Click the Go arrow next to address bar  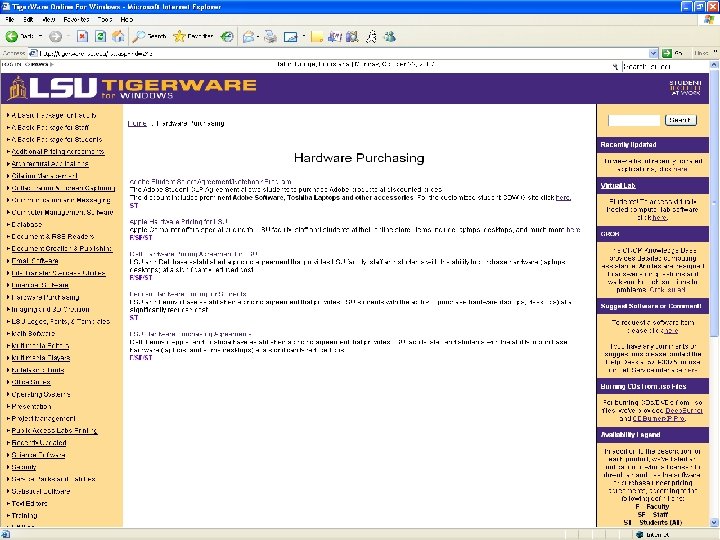667,53
